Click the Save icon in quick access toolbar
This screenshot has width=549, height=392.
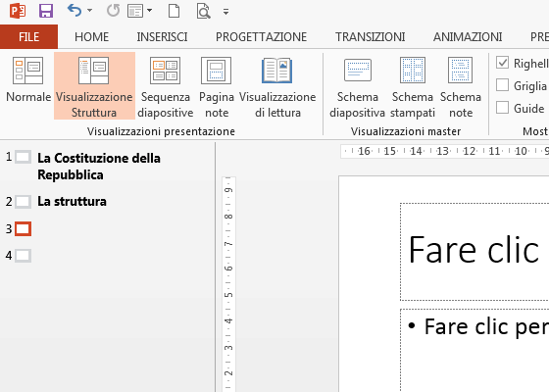click(x=46, y=11)
